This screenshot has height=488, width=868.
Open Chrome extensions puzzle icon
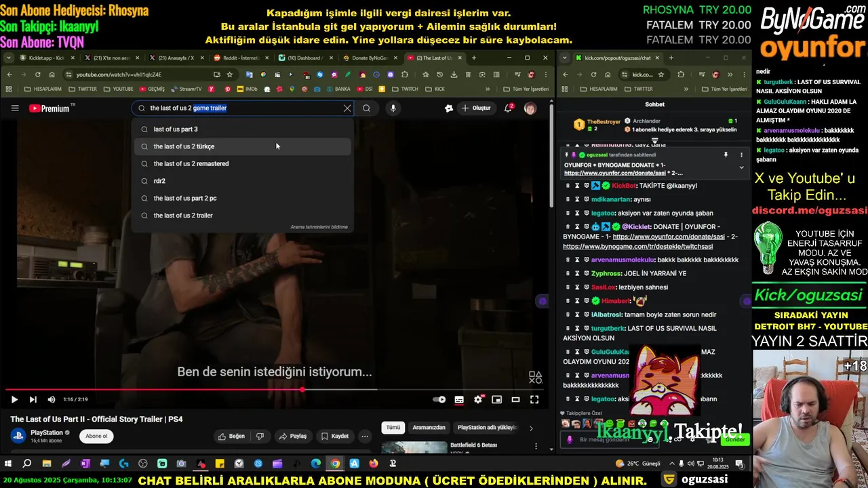(x=405, y=75)
